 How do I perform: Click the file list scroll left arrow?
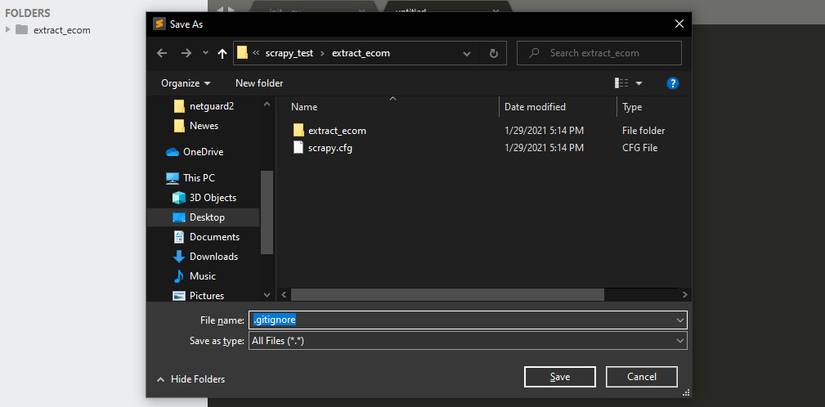[x=284, y=295]
